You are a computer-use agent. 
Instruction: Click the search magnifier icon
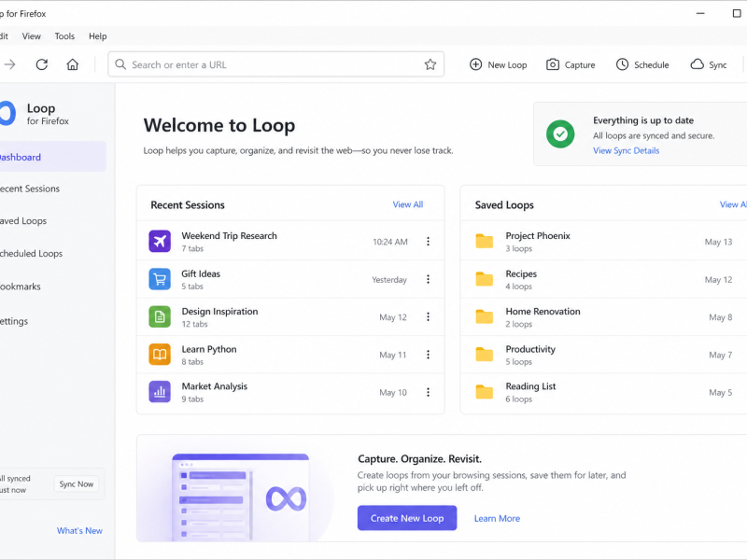(120, 64)
